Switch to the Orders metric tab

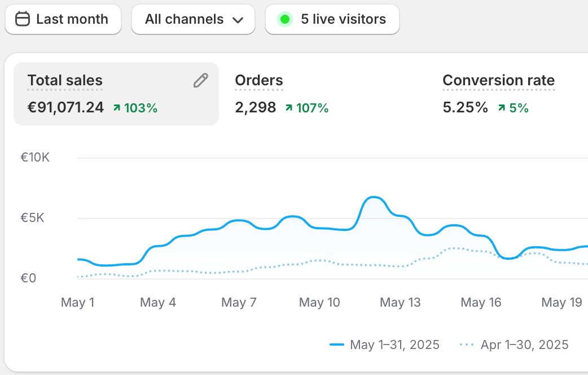[x=259, y=81]
